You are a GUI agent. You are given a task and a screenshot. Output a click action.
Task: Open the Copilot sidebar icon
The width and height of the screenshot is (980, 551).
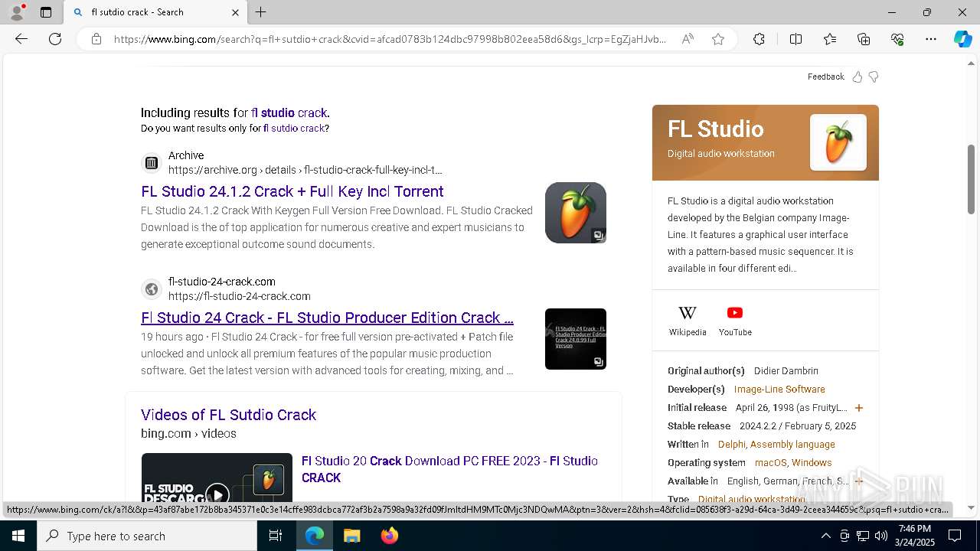tap(962, 39)
